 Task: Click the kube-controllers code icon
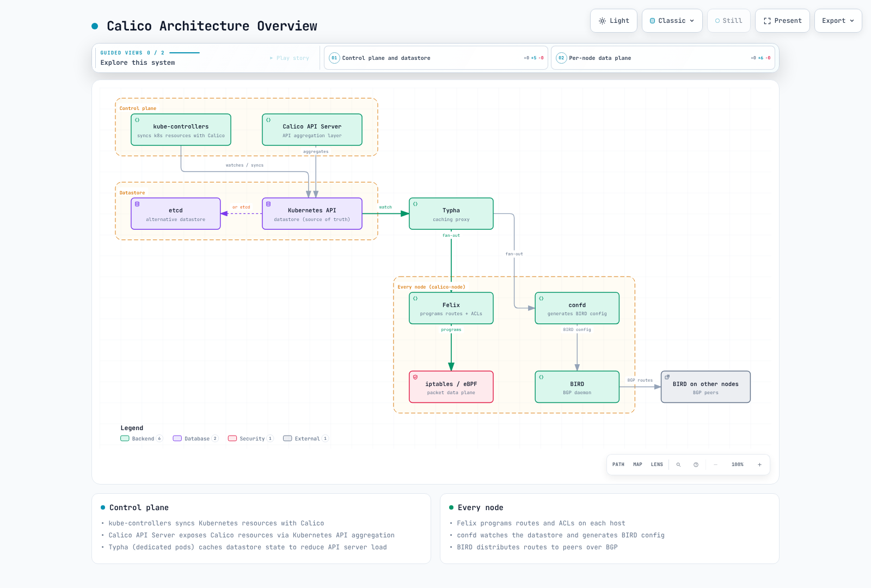tap(137, 120)
